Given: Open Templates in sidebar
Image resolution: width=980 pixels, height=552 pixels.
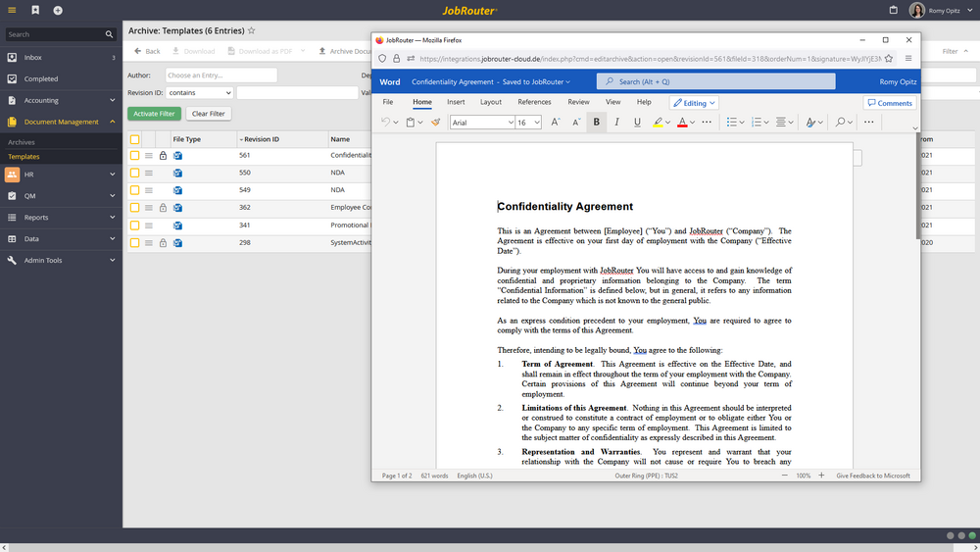Looking at the screenshot, I should click(x=24, y=156).
